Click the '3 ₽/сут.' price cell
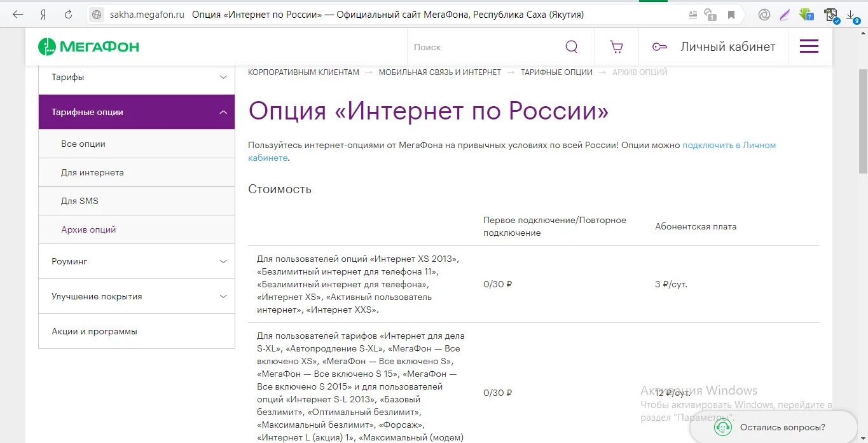 [x=671, y=284]
